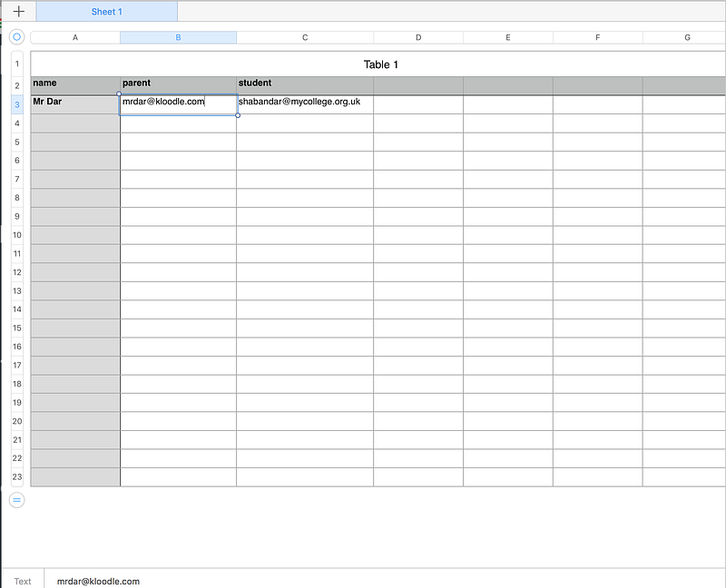
Task: Select row 2 header
Action: tap(17, 85)
